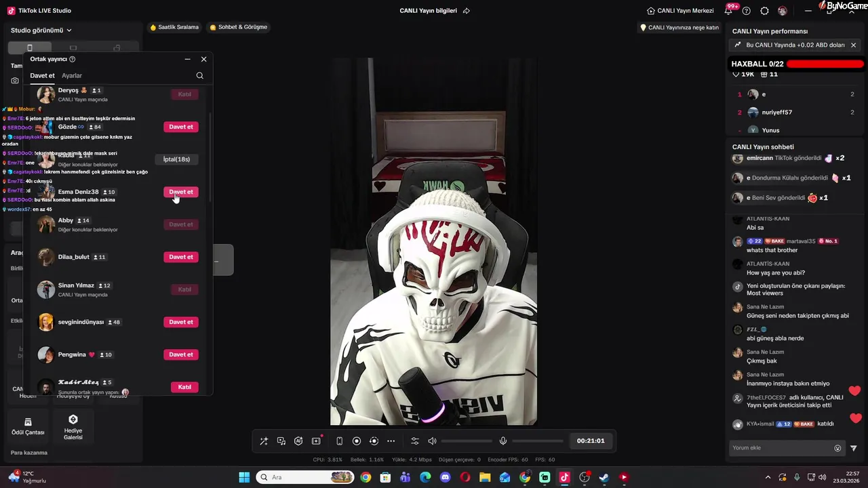Image resolution: width=868 pixels, height=488 pixels.
Task: Open the AI tool in control bar
Action: [x=298, y=441]
